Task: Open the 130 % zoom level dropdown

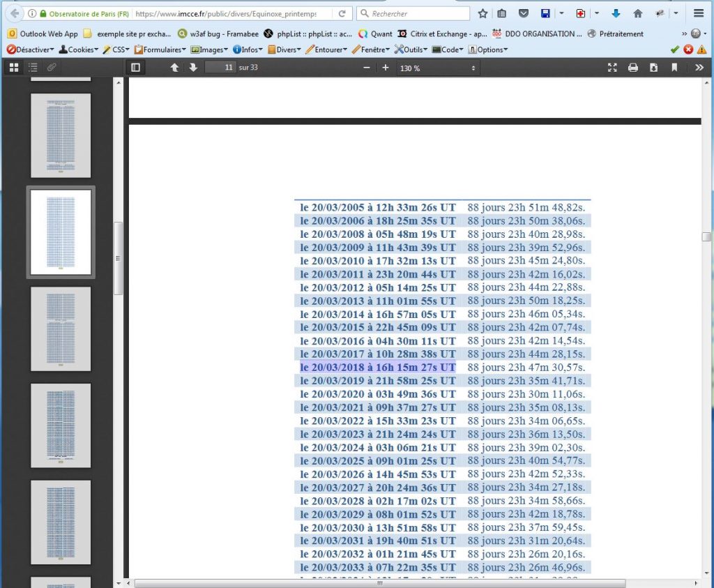Action: coord(437,68)
